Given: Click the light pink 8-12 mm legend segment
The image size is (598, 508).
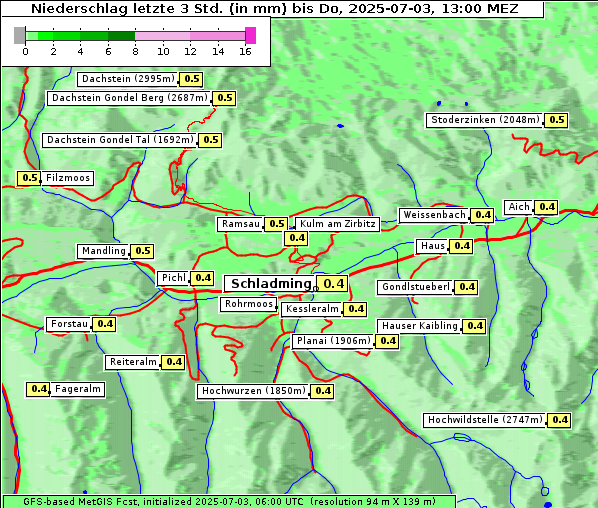Looking at the screenshot, I should (162, 36).
